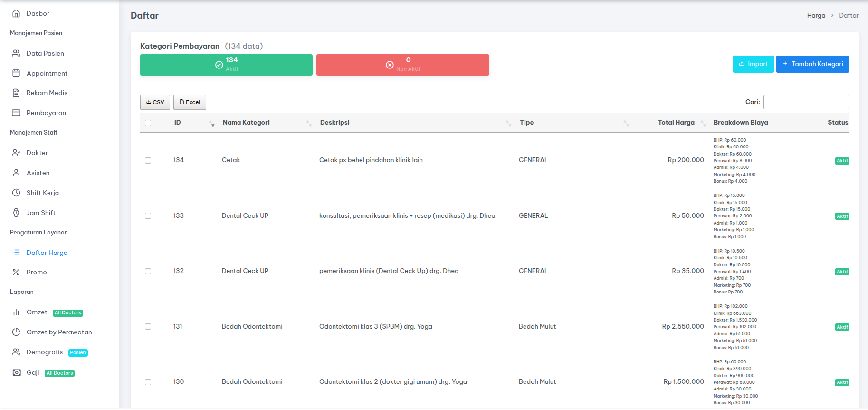This screenshot has height=410, width=868.
Task: Click the Promo percent icon
Action: (16, 272)
